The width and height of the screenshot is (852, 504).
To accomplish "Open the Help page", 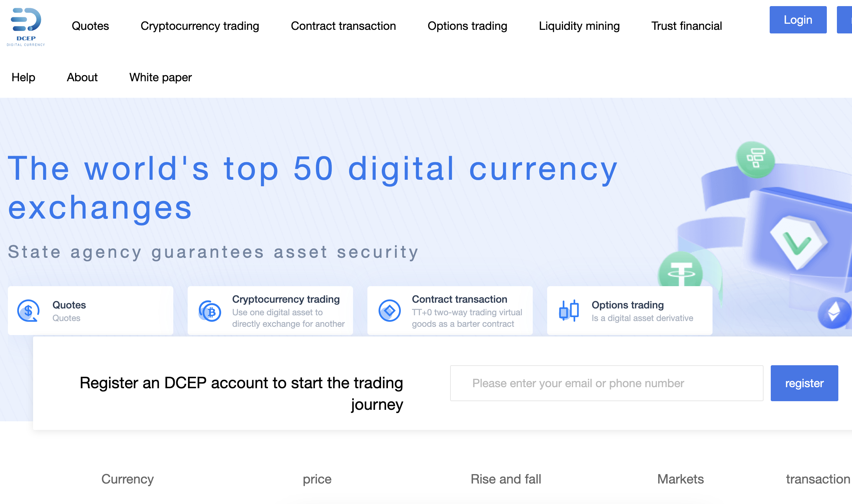I will (23, 77).
